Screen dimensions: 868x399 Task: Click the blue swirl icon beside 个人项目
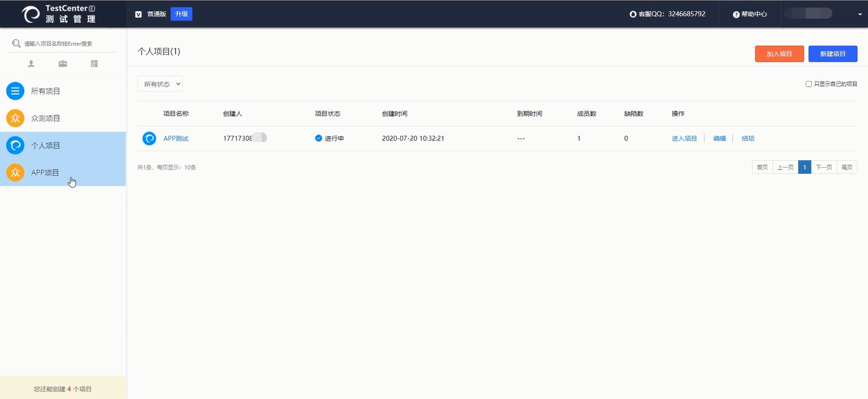[15, 145]
